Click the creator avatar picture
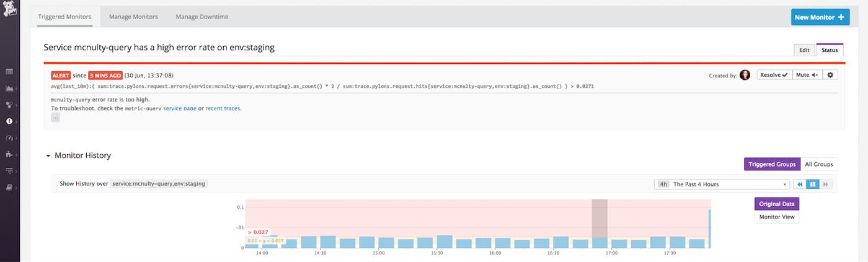 pyautogui.click(x=745, y=75)
